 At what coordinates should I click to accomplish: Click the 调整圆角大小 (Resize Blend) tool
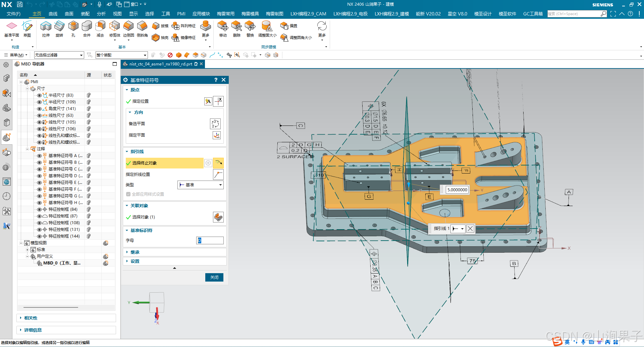click(296, 38)
